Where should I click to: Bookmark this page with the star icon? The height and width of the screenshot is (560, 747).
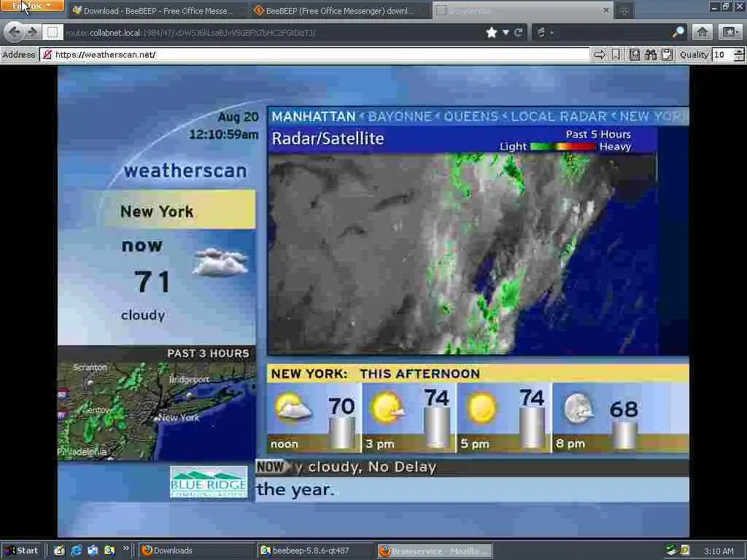tap(492, 32)
